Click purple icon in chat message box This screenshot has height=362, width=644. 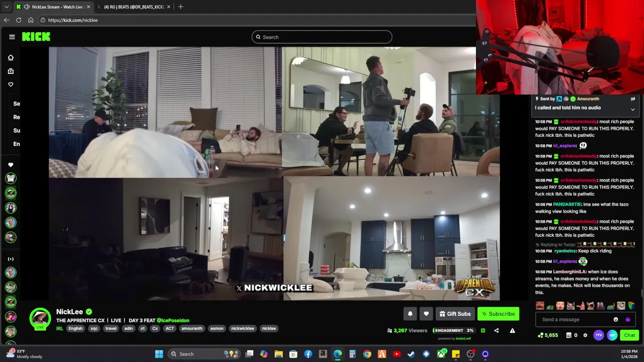627,319
